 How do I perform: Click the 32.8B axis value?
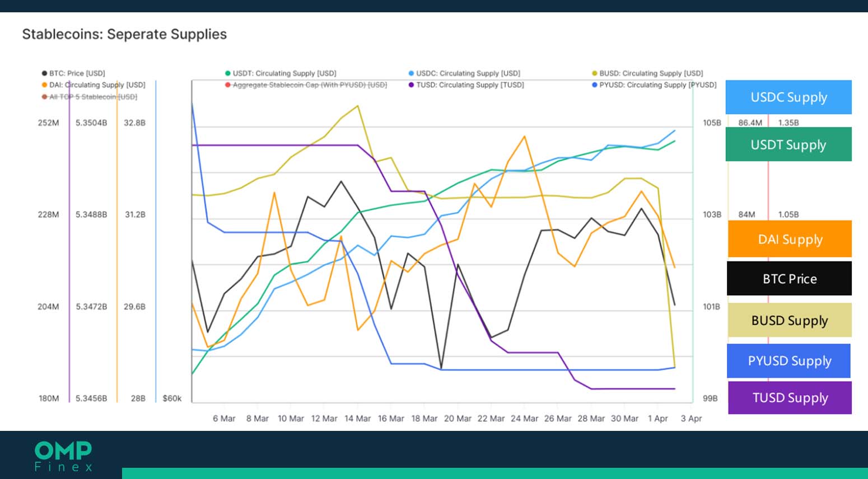click(x=134, y=123)
